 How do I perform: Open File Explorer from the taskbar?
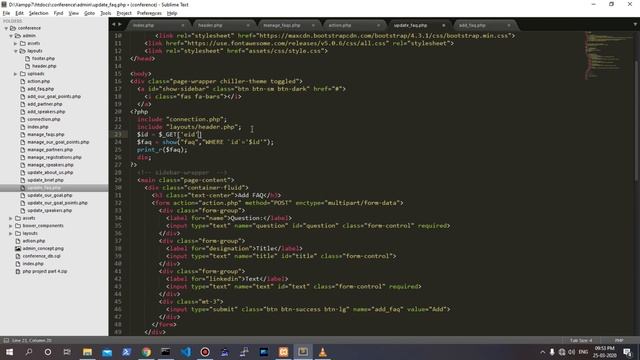coord(87,352)
